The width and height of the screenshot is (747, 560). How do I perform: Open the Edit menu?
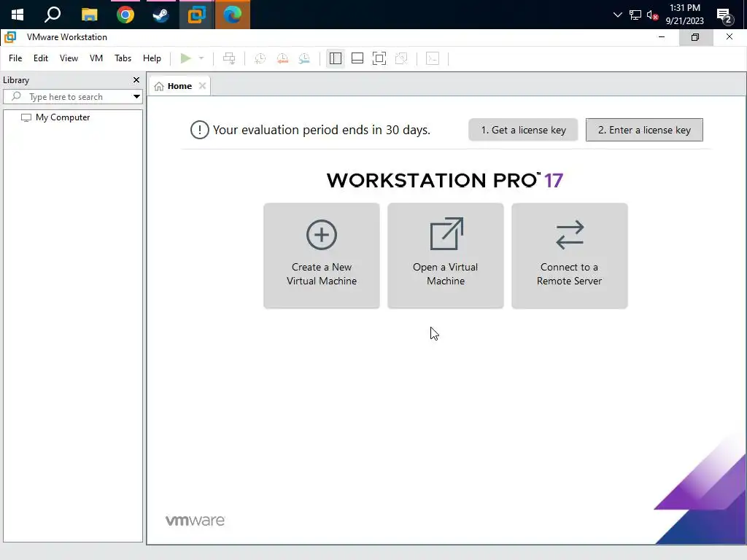(x=41, y=58)
